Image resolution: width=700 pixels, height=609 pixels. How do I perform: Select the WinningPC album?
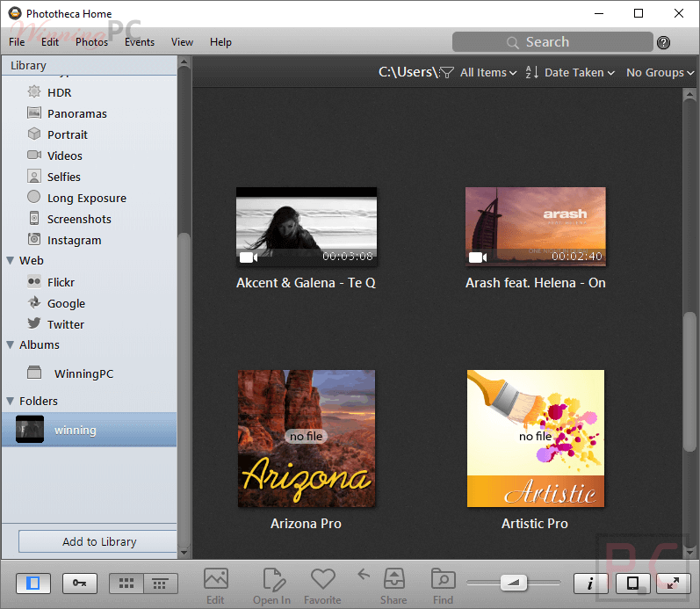click(x=83, y=373)
